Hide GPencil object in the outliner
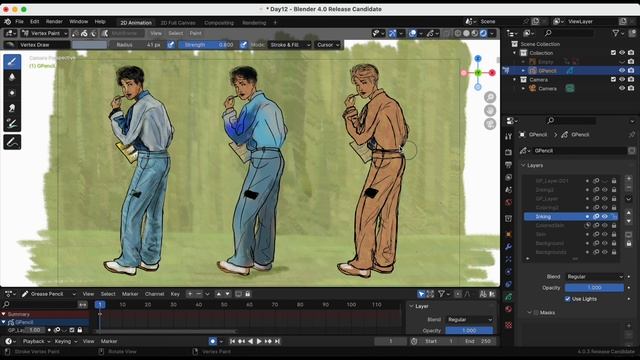This screenshot has height=360, width=640. 622,71
